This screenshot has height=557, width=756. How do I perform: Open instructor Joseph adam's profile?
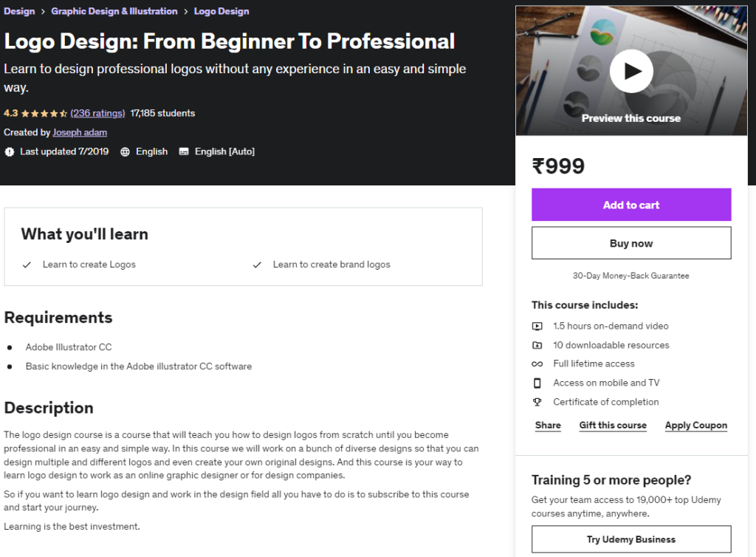pyautogui.click(x=80, y=132)
